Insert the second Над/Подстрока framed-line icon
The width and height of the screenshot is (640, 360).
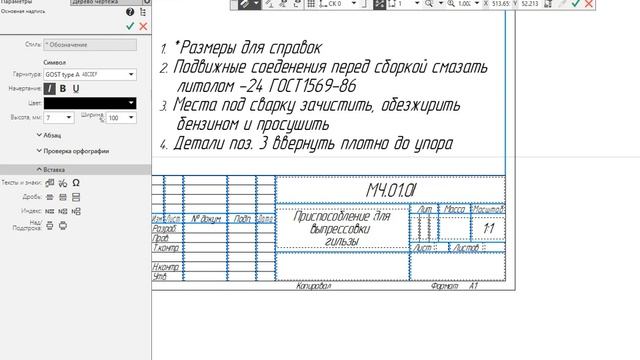[x=62, y=225]
